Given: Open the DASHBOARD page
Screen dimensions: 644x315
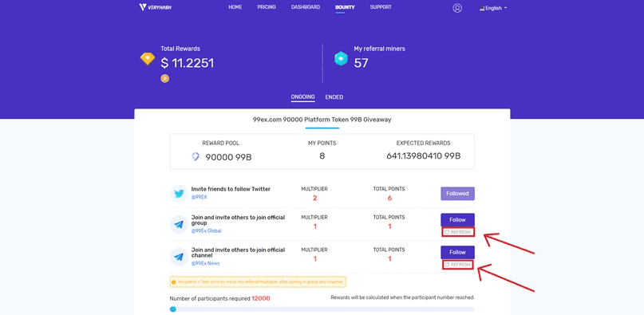Looking at the screenshot, I should [x=305, y=7].
